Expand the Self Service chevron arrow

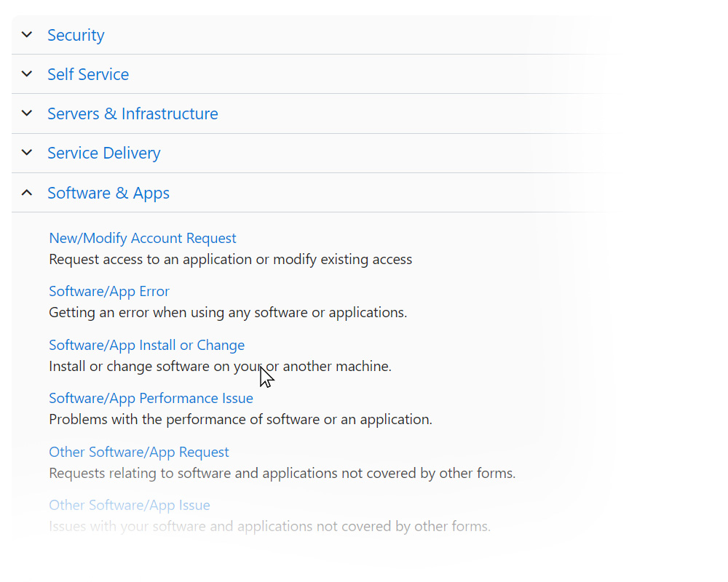tap(27, 74)
